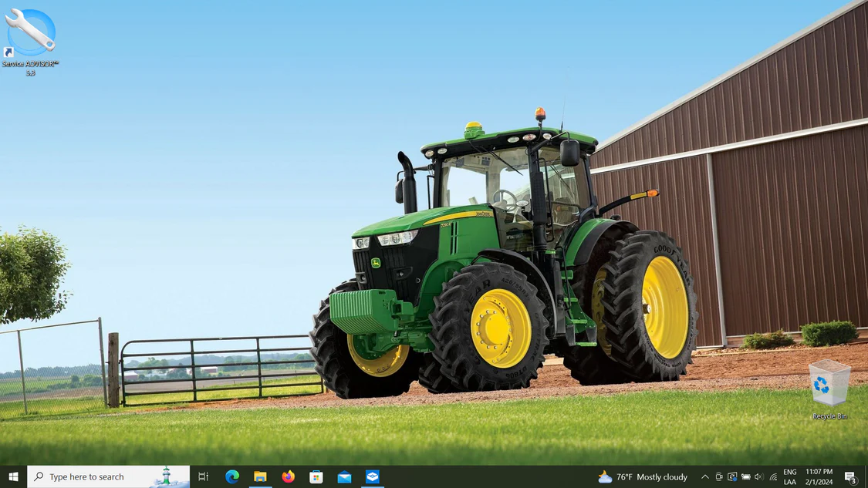Launch Microsoft Edge from the taskbar
This screenshot has width=868, height=488.
point(232,477)
